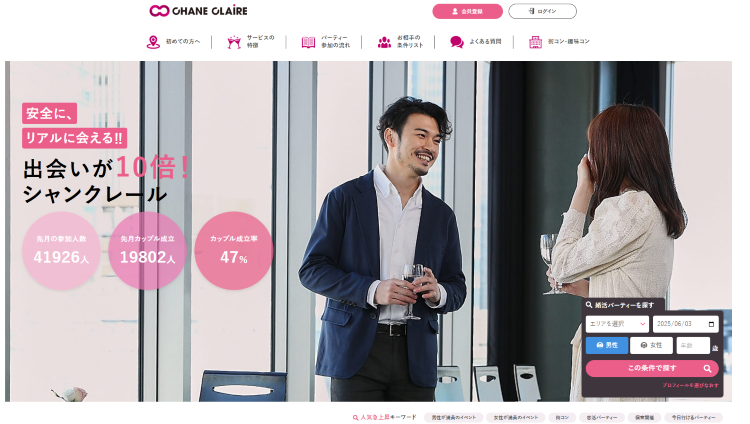Click the プロフィールを選びなおす link

click(x=690, y=385)
